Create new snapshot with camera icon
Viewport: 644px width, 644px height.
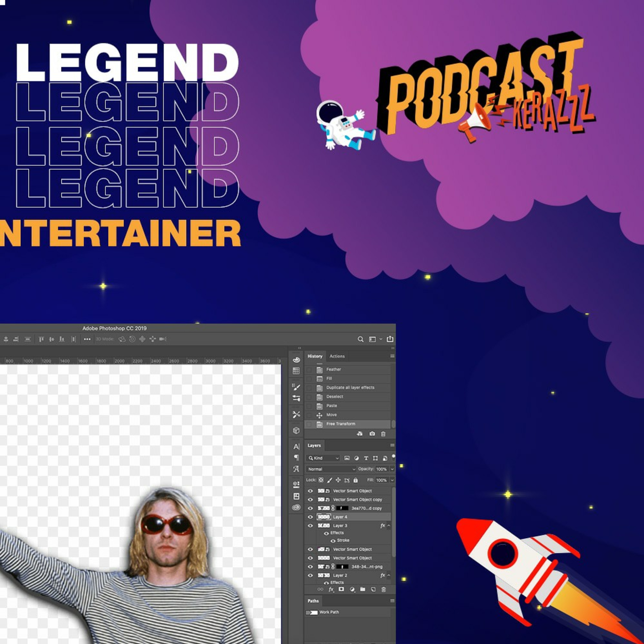pos(372,434)
